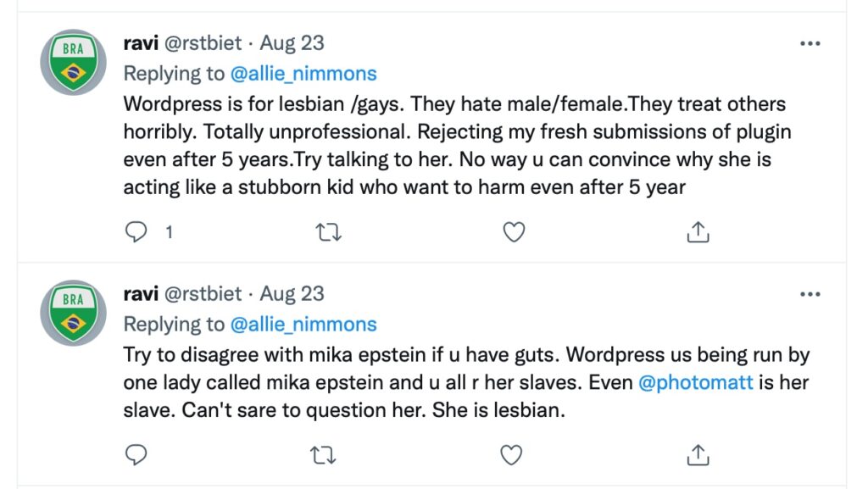The height and width of the screenshot is (489, 868).
Task: Reply to the first tweet
Action: 136,232
